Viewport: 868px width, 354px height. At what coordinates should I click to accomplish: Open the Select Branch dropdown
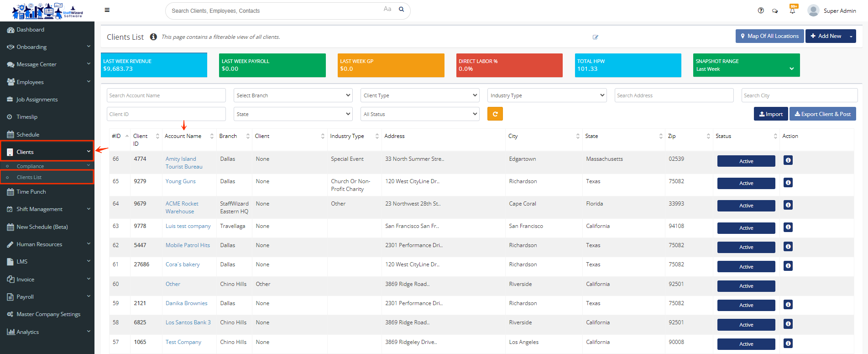(293, 95)
